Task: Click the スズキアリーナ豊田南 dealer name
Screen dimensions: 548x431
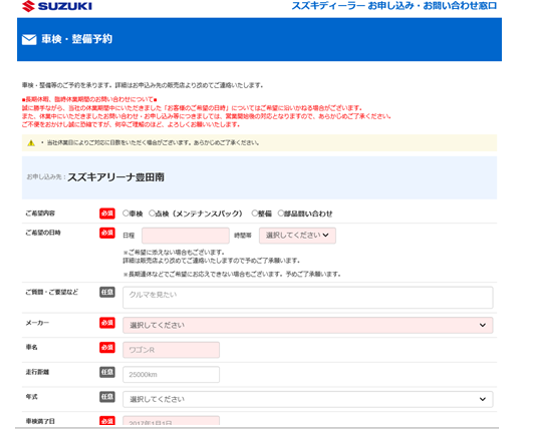Action: (116, 178)
